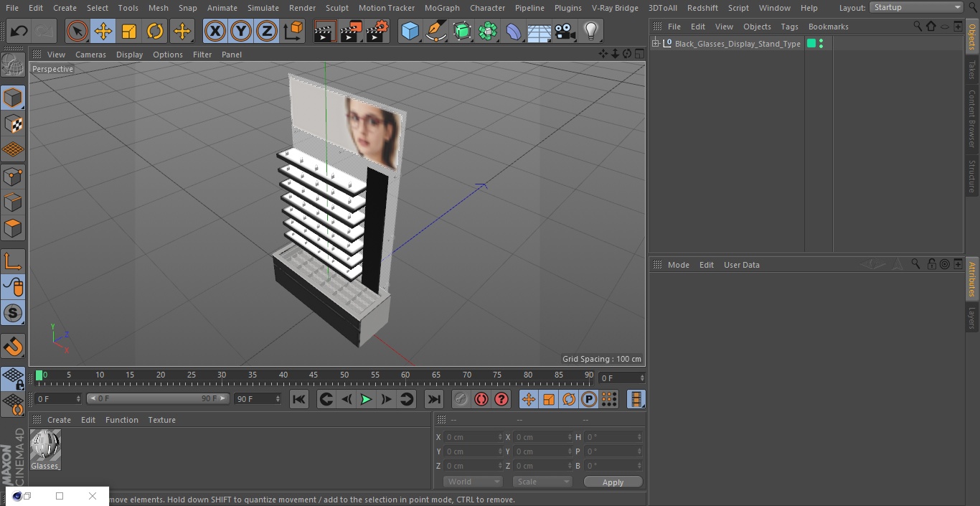The image size is (980, 506).
Task: Switch to Polygons mode
Action: coord(13,228)
